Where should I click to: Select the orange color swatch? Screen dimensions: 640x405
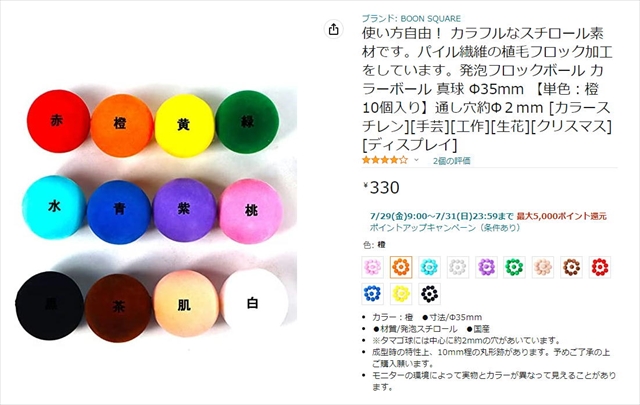tap(401, 267)
